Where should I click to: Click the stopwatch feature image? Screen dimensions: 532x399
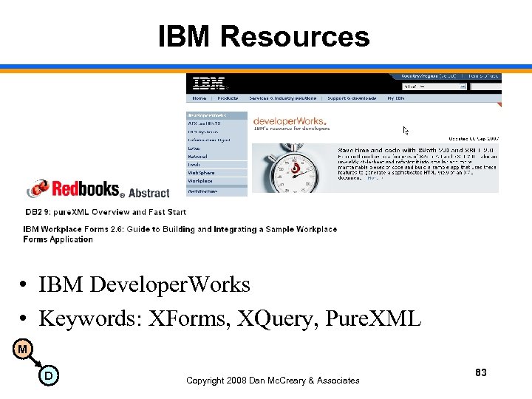click(293, 168)
